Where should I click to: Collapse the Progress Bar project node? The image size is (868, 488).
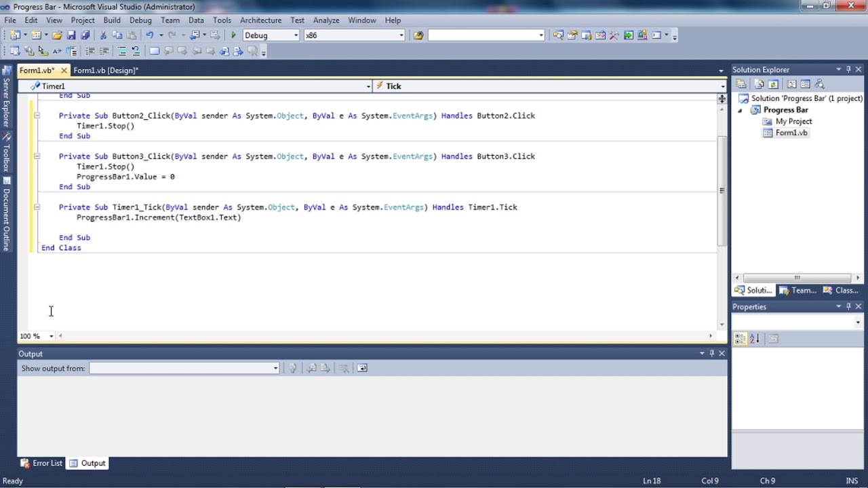(741, 110)
